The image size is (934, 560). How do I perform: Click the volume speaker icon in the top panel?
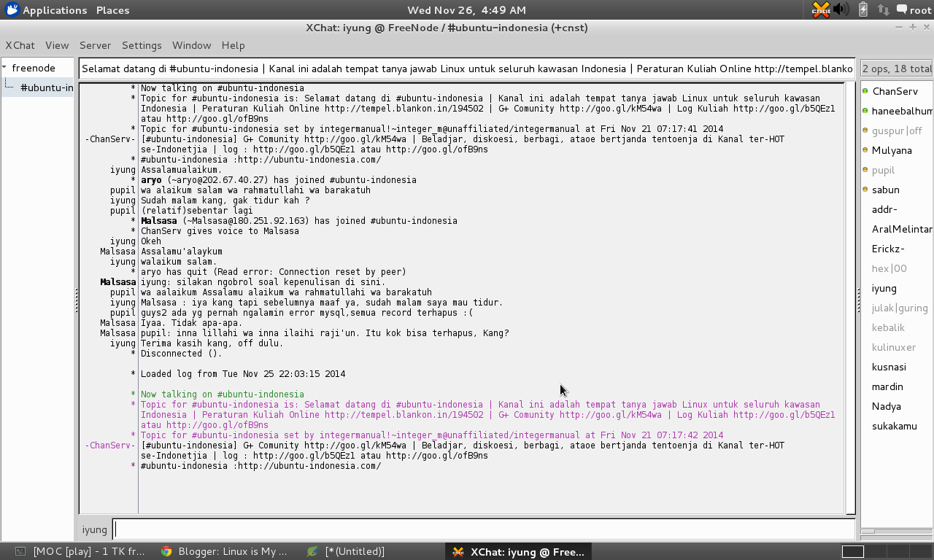coord(840,9)
